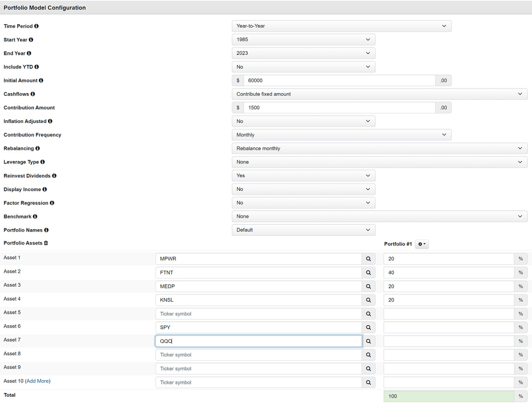Open the Reinvest Dividends Yes dropdown
532x405 pixels.
[303, 175]
